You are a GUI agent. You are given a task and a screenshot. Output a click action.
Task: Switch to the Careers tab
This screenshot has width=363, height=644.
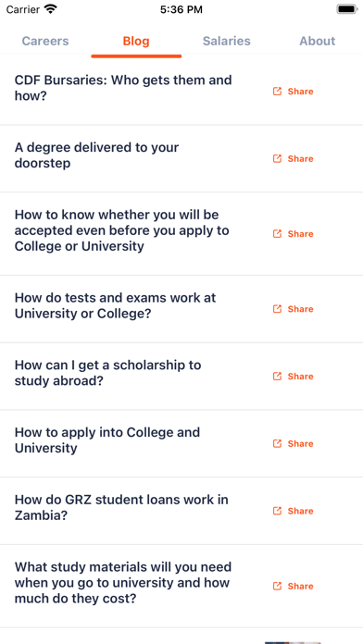tap(45, 41)
